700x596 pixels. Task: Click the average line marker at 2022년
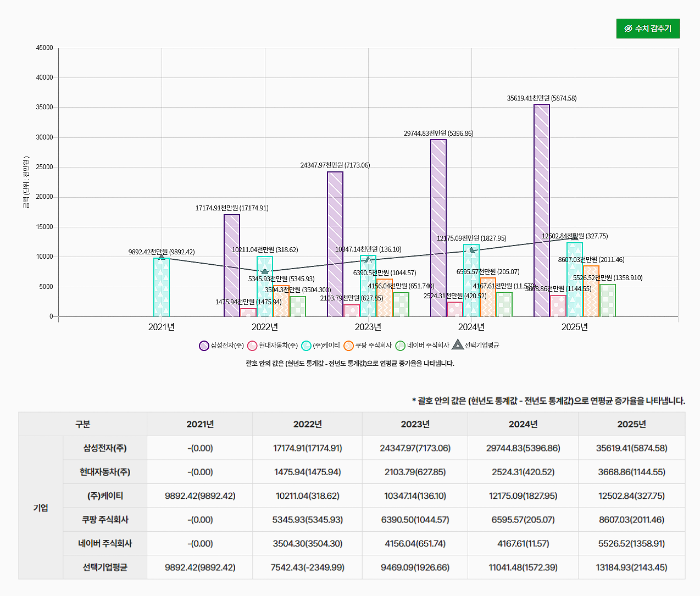265,271
